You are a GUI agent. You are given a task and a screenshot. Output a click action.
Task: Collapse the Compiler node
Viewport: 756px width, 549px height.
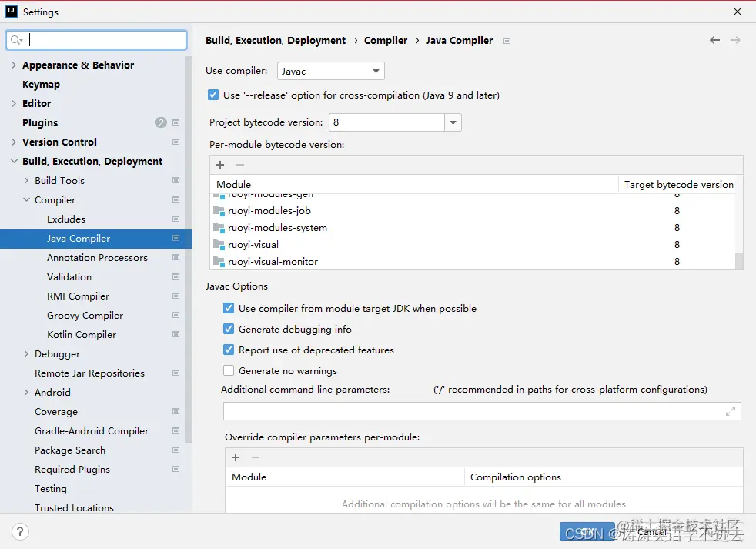[26, 199]
